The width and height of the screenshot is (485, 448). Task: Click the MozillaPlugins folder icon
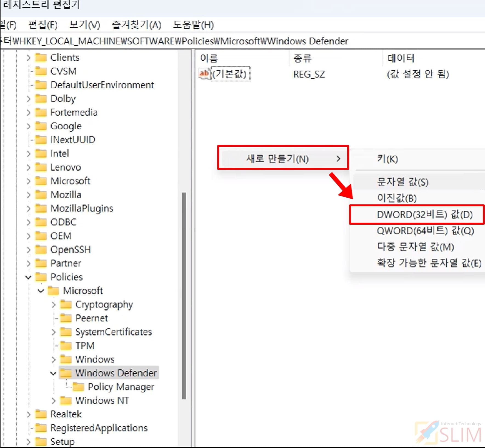coord(41,208)
